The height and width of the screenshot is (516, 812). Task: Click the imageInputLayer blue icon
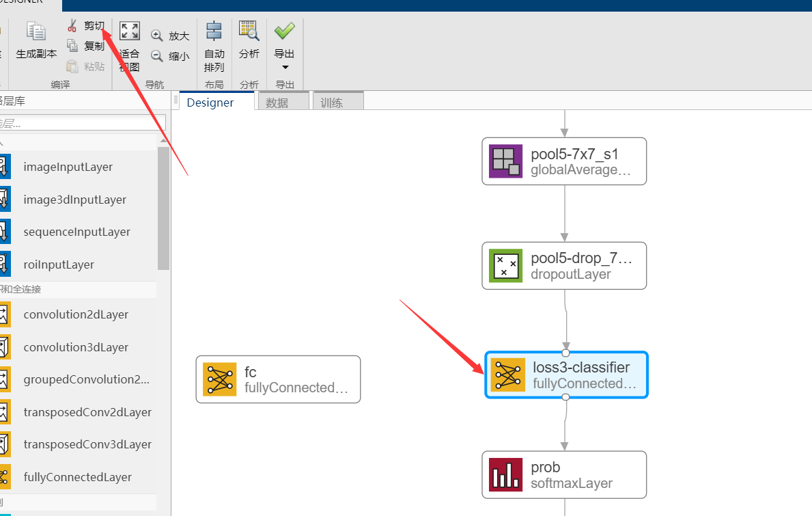(x=5, y=167)
